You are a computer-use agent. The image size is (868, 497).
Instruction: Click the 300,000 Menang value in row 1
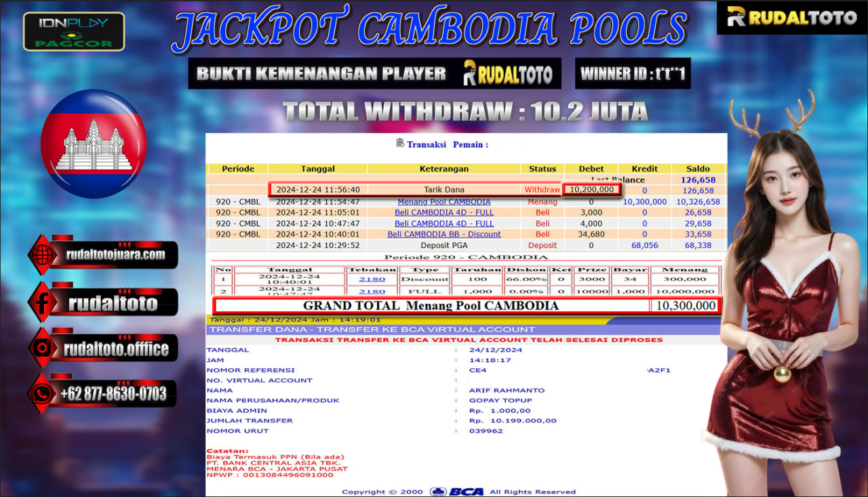tap(684, 279)
